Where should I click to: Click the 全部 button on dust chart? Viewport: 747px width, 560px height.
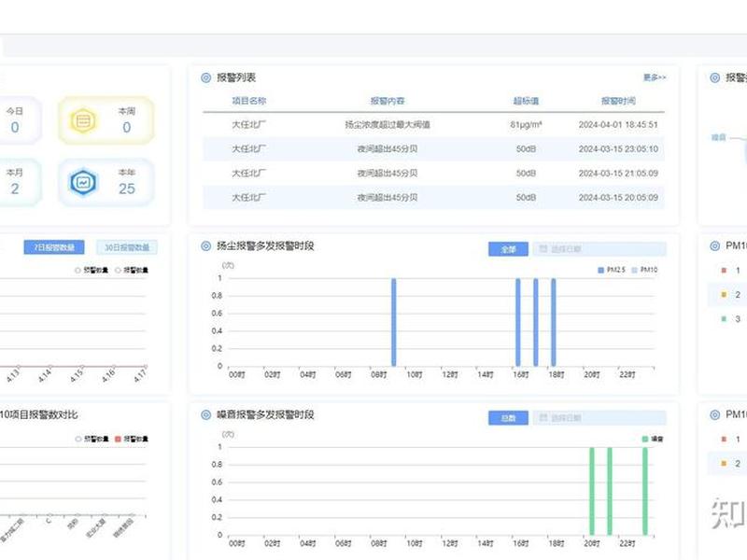(x=508, y=249)
